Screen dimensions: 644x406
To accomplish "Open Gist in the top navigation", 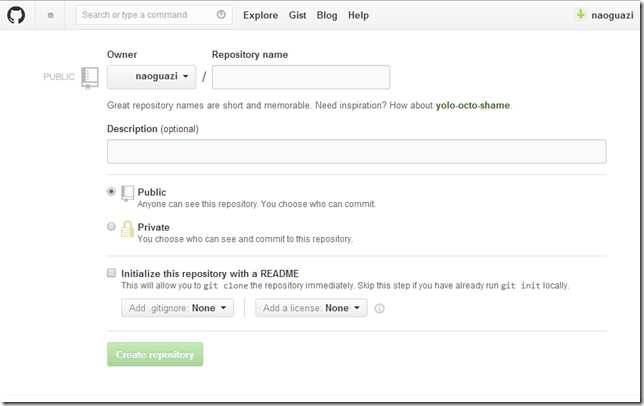I will pos(297,15).
